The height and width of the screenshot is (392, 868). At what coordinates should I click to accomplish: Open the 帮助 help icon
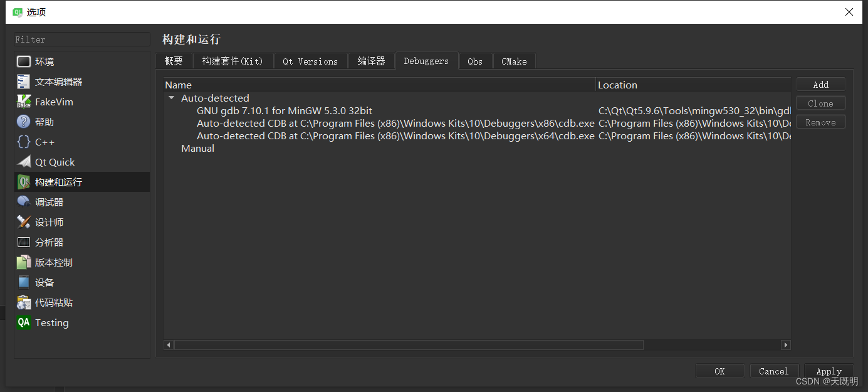[x=24, y=122]
